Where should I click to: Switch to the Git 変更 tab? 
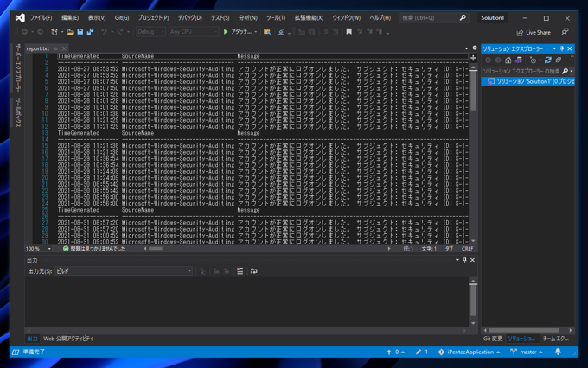pos(492,339)
